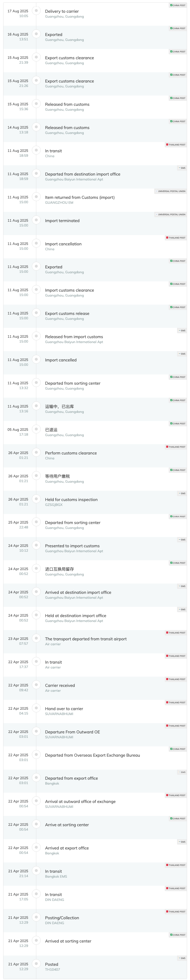Click the Thailand Post badge on Import cancellation
Image resolution: width=190 pixels, height=980 pixels.
click(176, 238)
